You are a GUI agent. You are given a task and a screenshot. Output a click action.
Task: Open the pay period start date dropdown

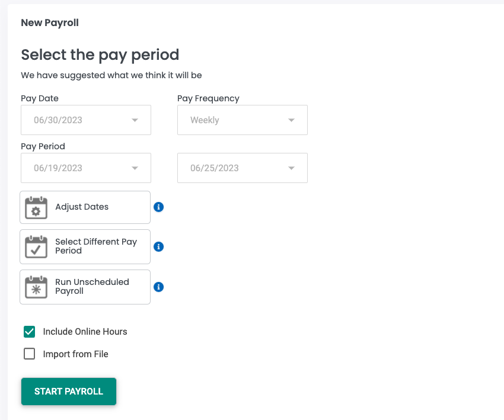click(136, 168)
